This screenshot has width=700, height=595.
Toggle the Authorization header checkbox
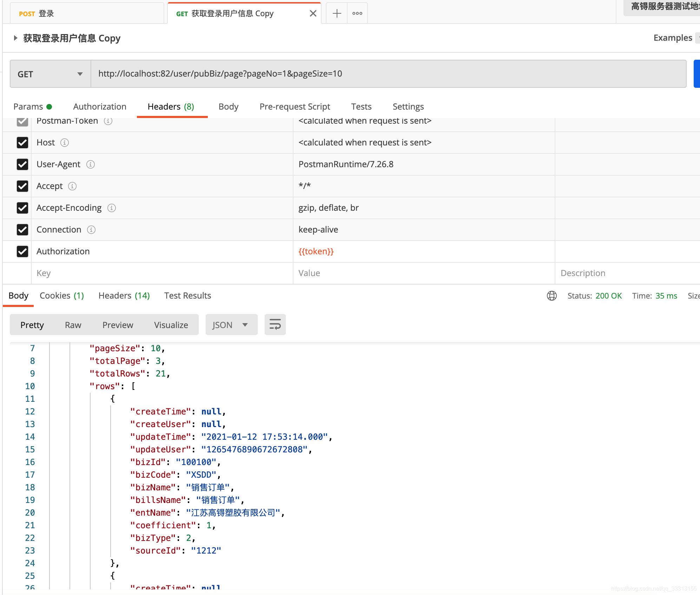22,251
